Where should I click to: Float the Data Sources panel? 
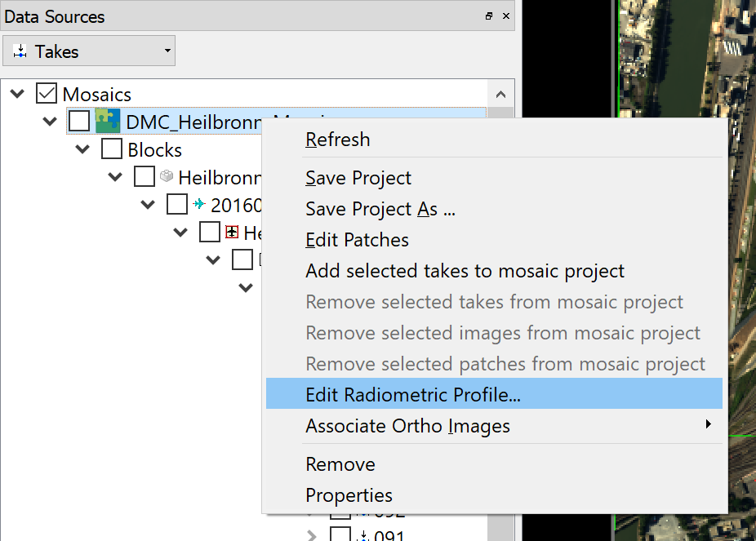coord(489,16)
